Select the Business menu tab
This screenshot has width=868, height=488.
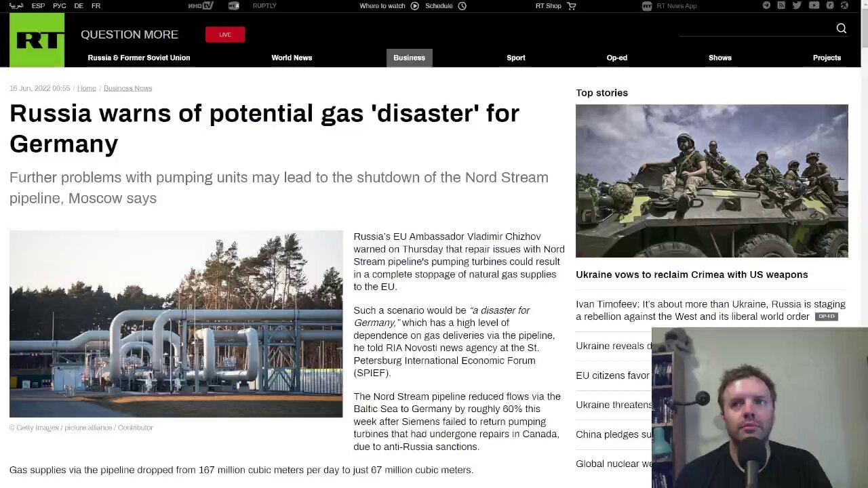point(409,58)
